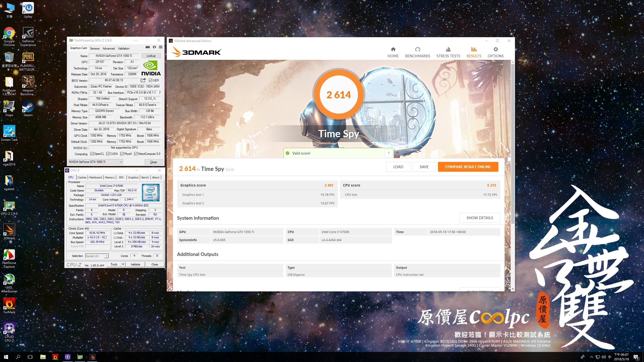
Task: Expand Tools dropdown arrow in CPU-Z
Action: 123,264
